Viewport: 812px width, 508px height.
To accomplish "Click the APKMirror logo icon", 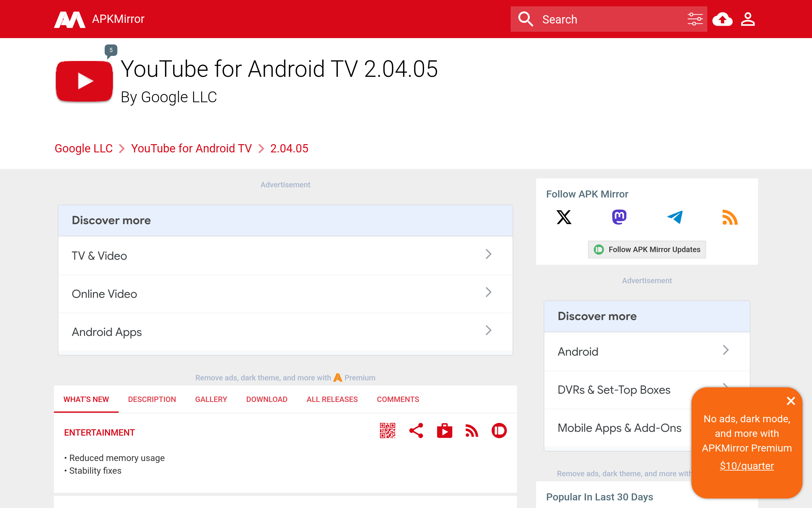I will [x=70, y=19].
